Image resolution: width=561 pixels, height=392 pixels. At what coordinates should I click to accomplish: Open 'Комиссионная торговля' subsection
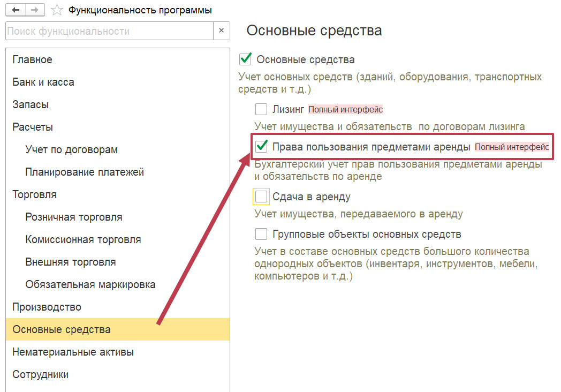[118, 239]
